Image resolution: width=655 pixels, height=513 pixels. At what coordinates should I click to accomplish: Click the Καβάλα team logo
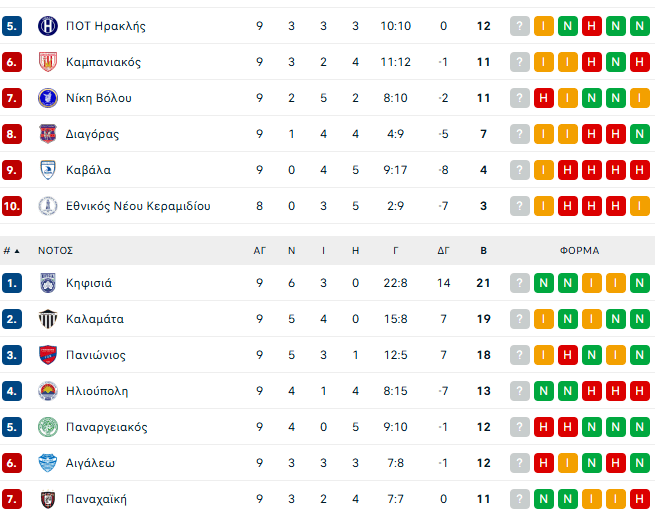coord(47,170)
